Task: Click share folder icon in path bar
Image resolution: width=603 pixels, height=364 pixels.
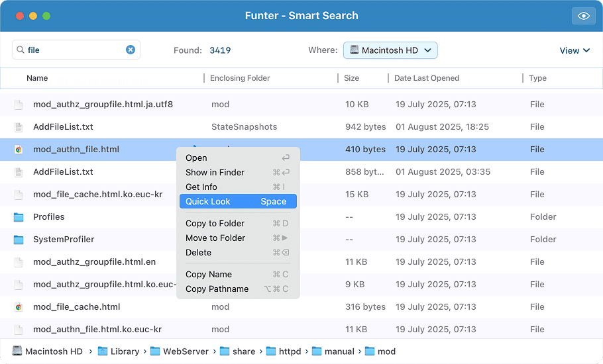Action: [225, 351]
